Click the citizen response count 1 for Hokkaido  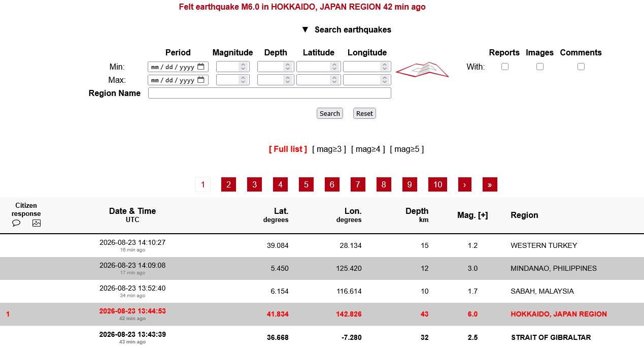click(x=8, y=314)
